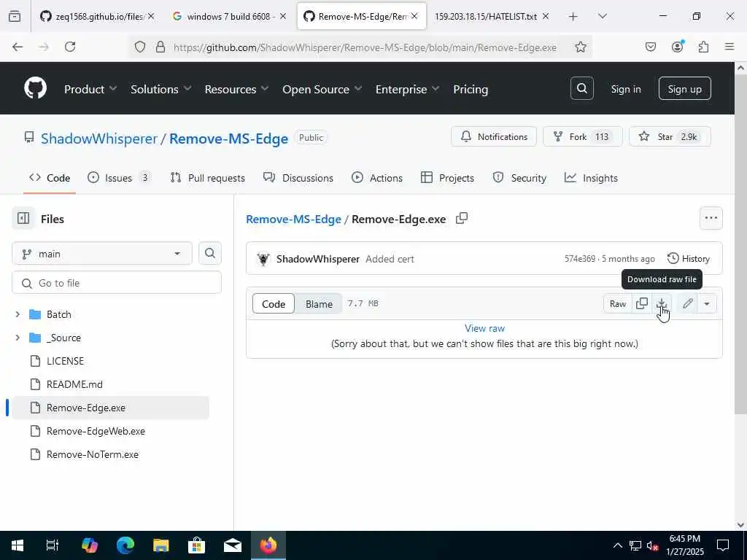The width and height of the screenshot is (747, 560).
Task: Open Enterprise navigation dropdown
Action: pyautogui.click(x=407, y=89)
